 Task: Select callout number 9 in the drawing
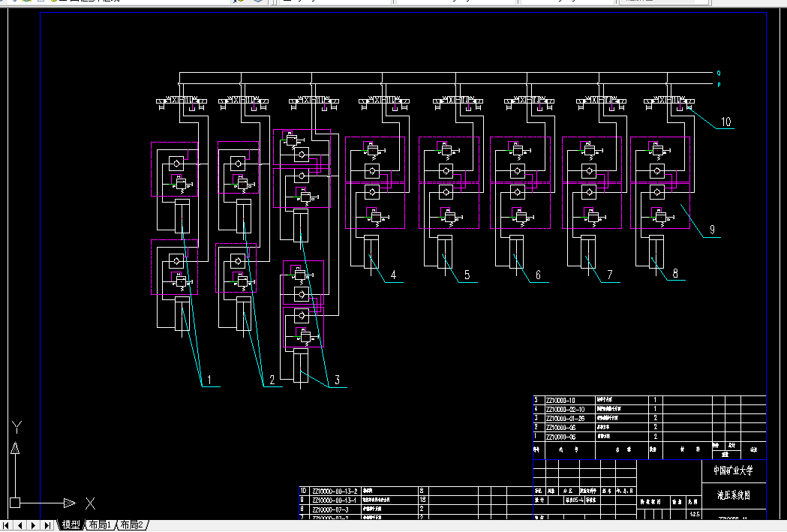click(712, 230)
